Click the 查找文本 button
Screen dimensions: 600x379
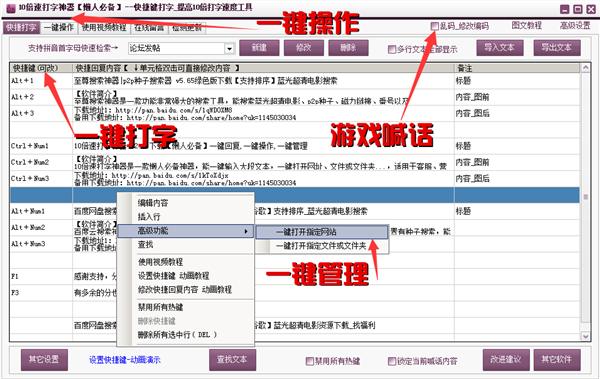232,359
